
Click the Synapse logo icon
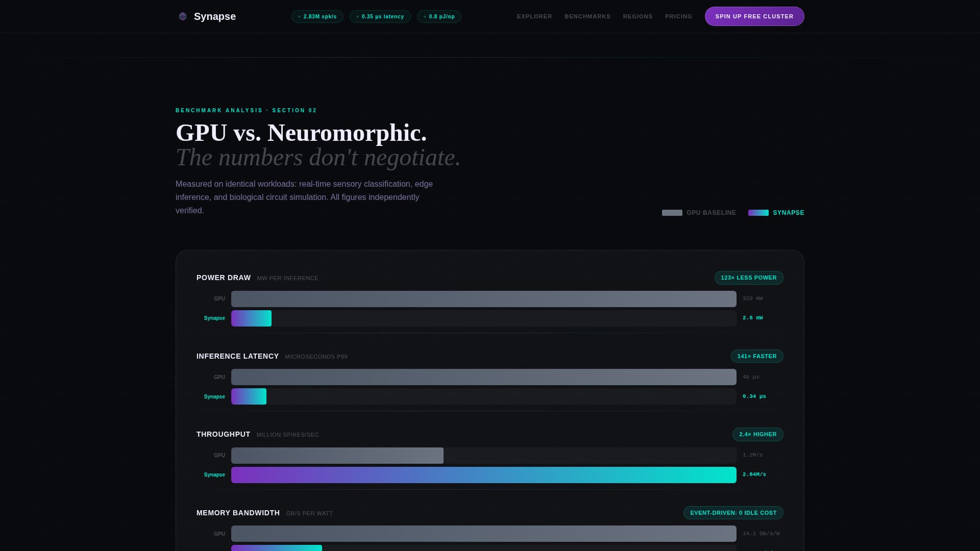[182, 16]
